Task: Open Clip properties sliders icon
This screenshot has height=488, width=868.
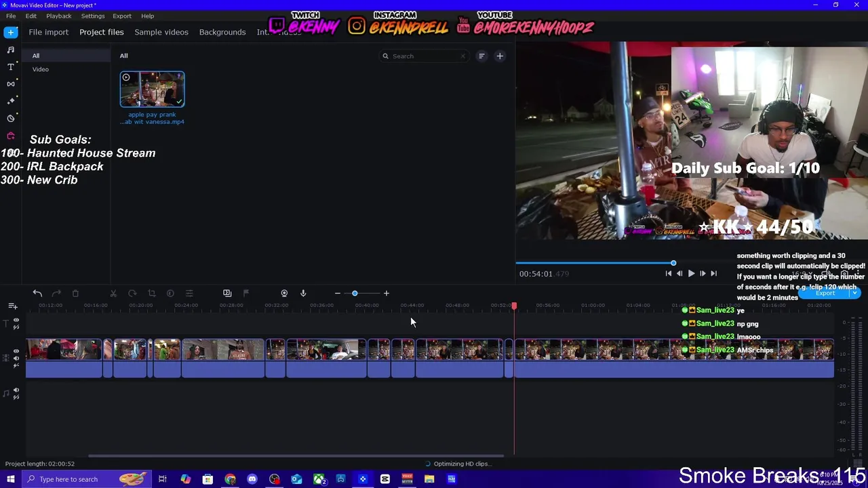Action: (x=189, y=293)
